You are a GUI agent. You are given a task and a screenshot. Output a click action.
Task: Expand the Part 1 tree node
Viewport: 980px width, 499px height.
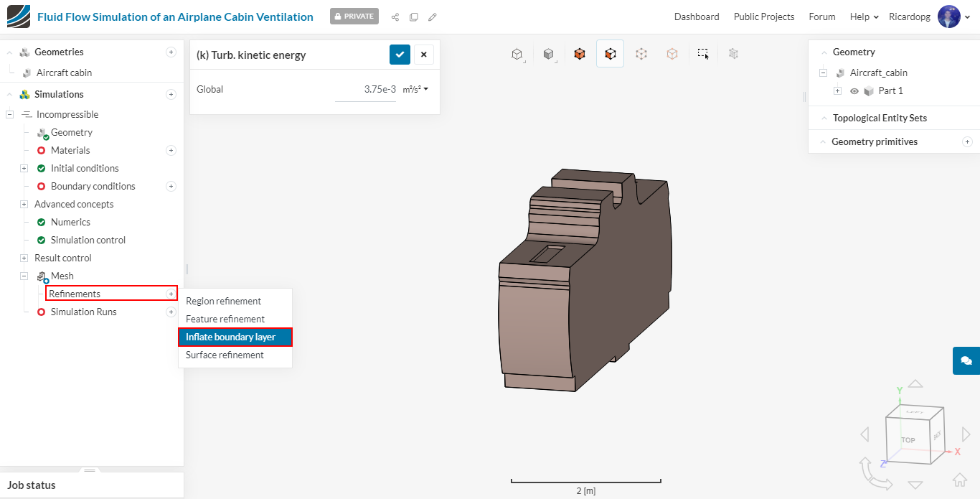tap(837, 91)
